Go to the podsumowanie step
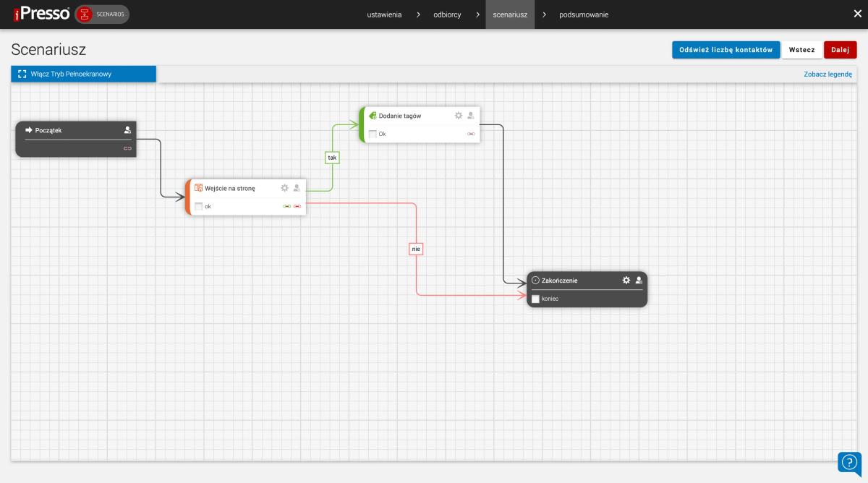Screen dimensions: 868x483 pyautogui.click(x=584, y=14)
